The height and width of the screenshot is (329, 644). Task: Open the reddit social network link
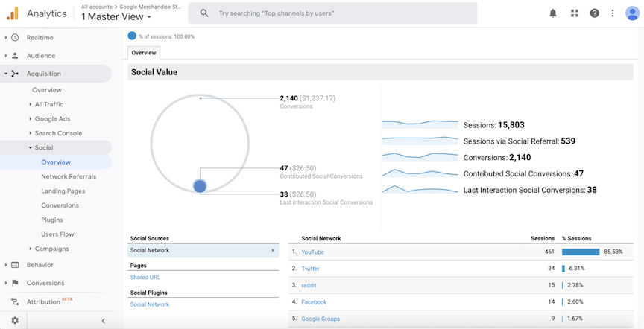(x=309, y=285)
